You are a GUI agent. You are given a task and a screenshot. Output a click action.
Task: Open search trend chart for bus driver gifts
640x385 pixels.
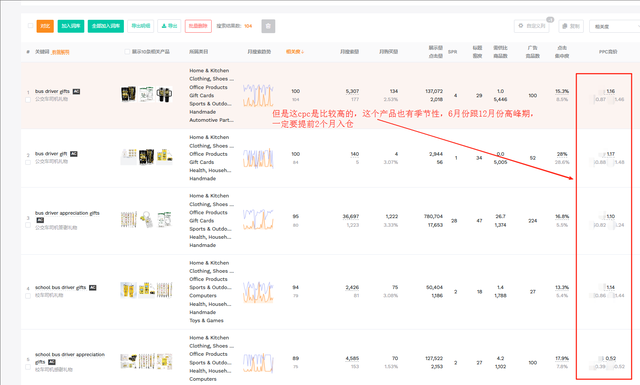(x=258, y=95)
